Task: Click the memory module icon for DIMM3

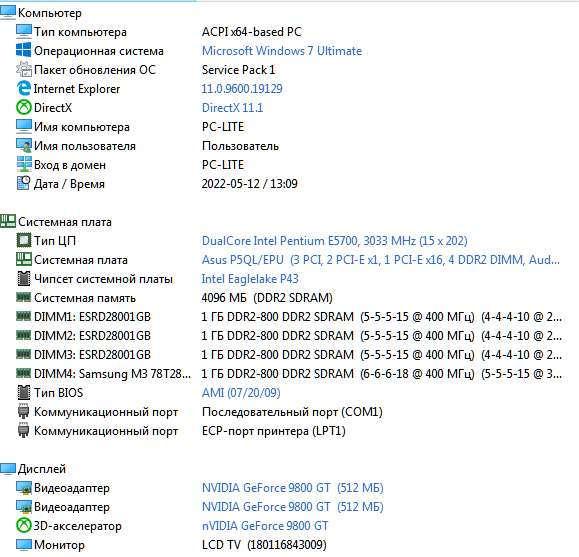Action: point(24,354)
